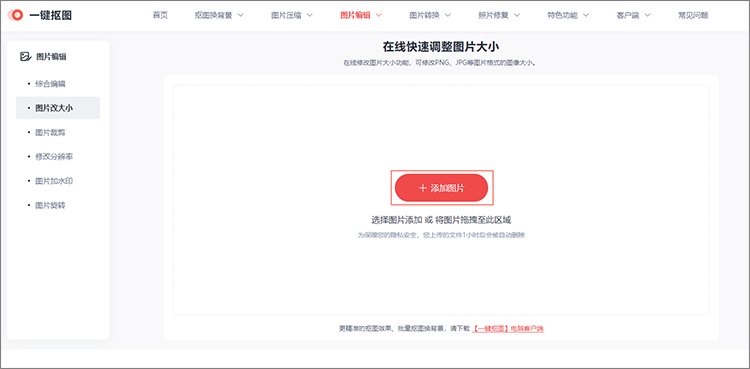
Task: Open the 图片压缩 menu
Action: tap(286, 15)
